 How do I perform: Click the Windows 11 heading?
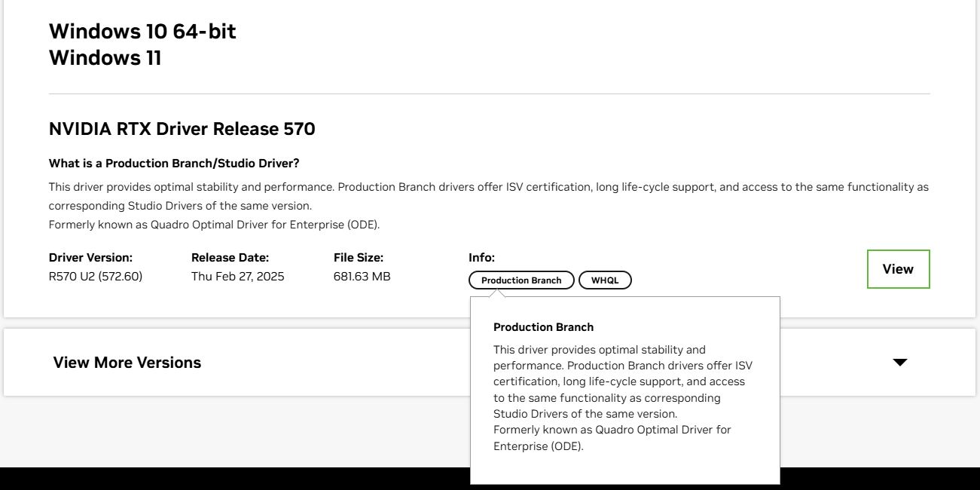[105, 58]
